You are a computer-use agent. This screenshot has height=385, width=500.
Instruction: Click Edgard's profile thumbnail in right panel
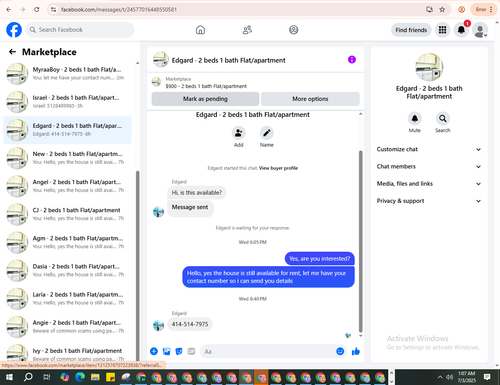[x=429, y=67]
